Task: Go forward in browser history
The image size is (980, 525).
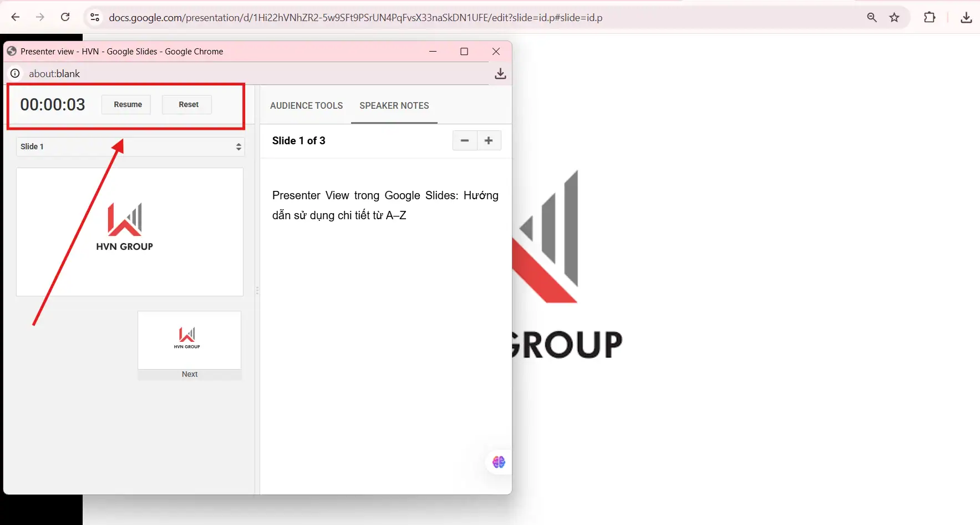Action: coord(40,17)
